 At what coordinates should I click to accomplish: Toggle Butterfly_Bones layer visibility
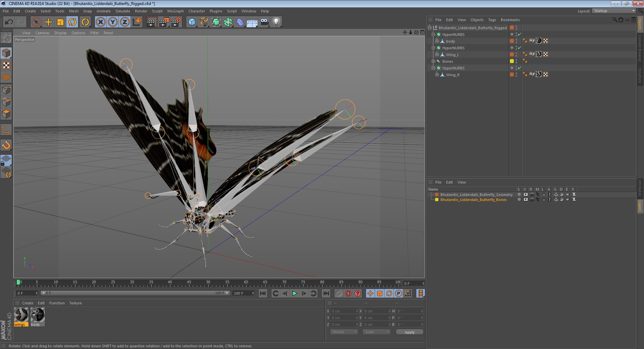click(x=526, y=200)
